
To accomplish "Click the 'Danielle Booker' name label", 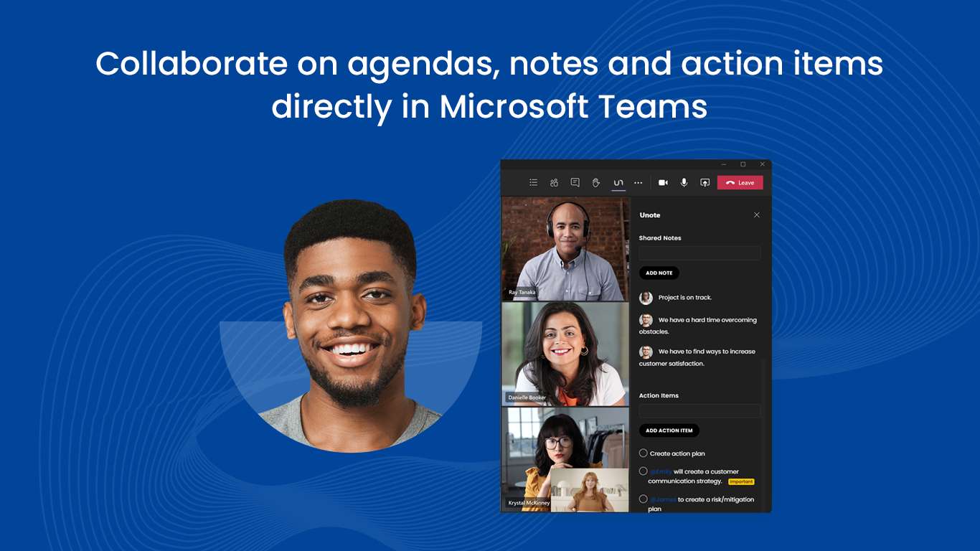I will pyautogui.click(x=527, y=397).
